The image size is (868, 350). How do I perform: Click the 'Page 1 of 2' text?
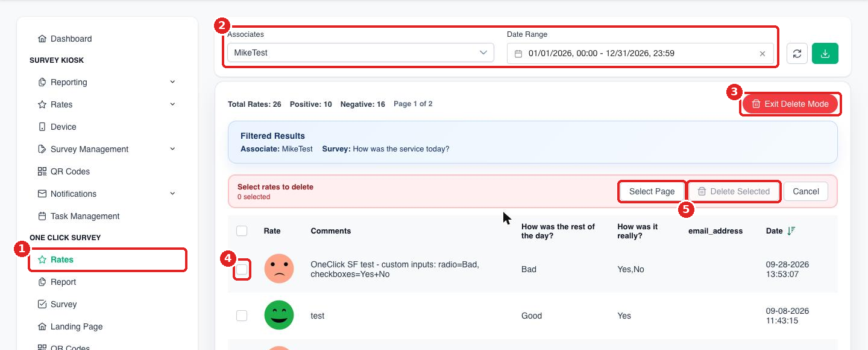pos(413,104)
